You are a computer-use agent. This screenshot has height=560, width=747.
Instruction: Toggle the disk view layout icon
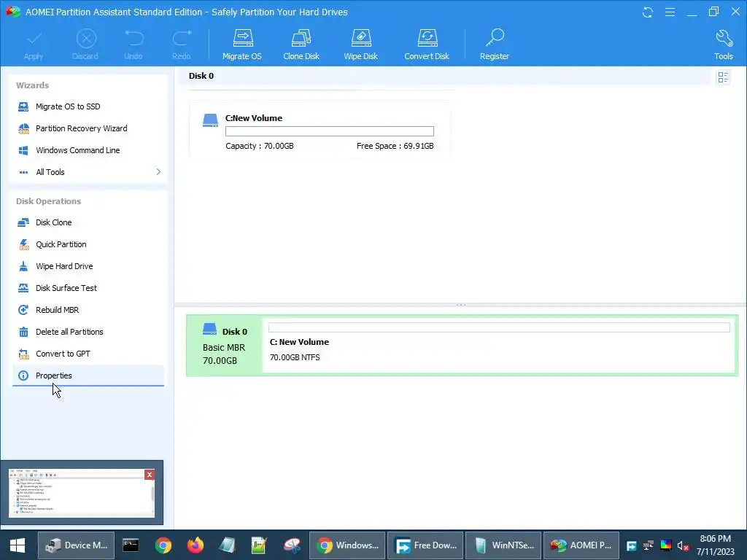pos(723,77)
